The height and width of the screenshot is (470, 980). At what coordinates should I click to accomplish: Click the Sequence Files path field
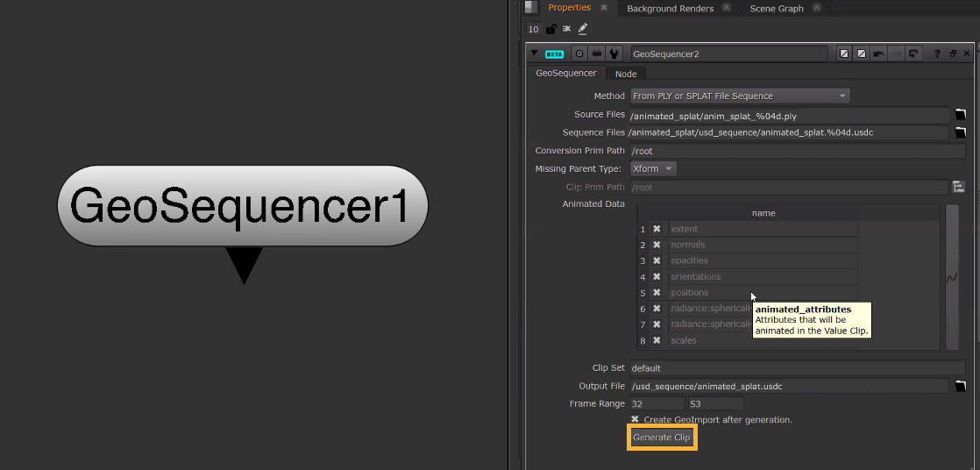[x=790, y=132]
